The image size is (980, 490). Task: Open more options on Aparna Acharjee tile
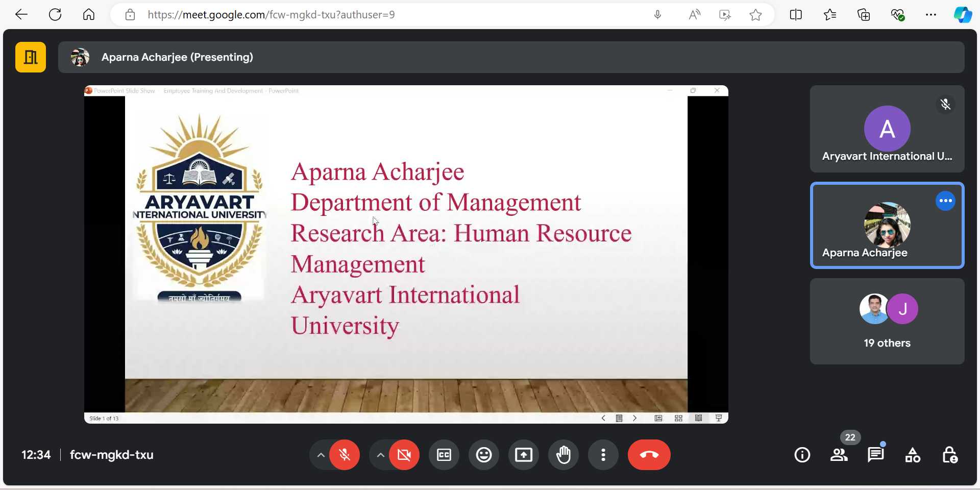point(946,201)
